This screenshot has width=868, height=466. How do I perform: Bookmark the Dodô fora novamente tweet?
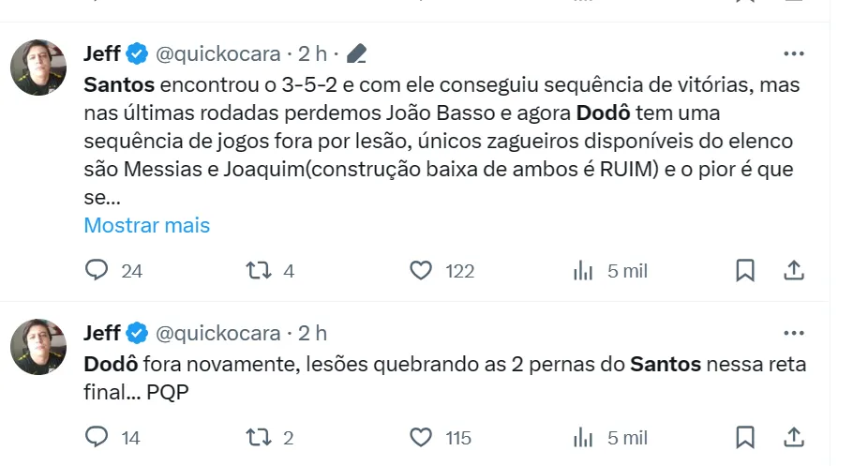coord(745,438)
